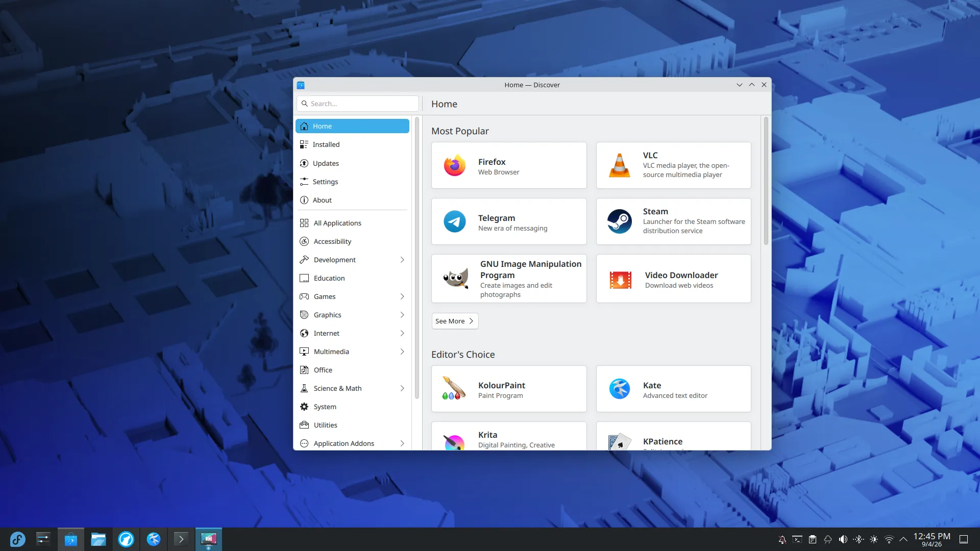Click the Search field in Discover

click(x=357, y=104)
